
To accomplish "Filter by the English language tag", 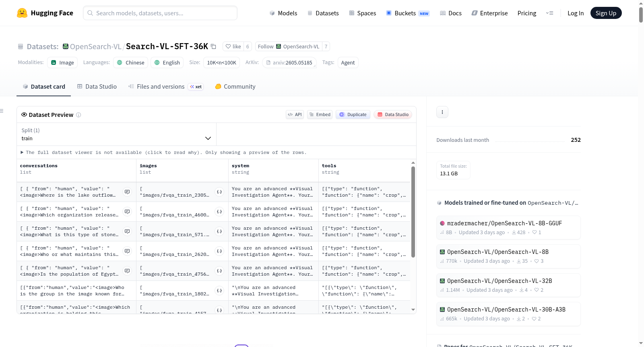I will pyautogui.click(x=167, y=62).
